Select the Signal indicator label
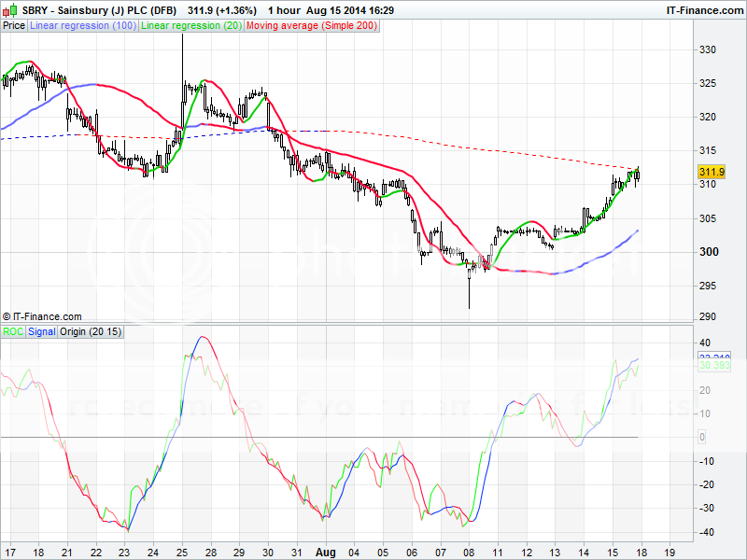The height and width of the screenshot is (560, 747). 41,332
